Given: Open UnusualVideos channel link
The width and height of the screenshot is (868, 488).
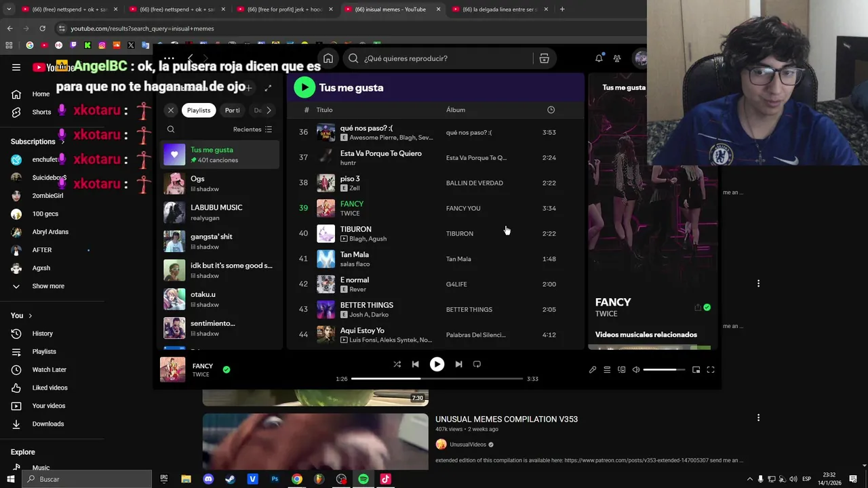Looking at the screenshot, I should pyautogui.click(x=468, y=445).
